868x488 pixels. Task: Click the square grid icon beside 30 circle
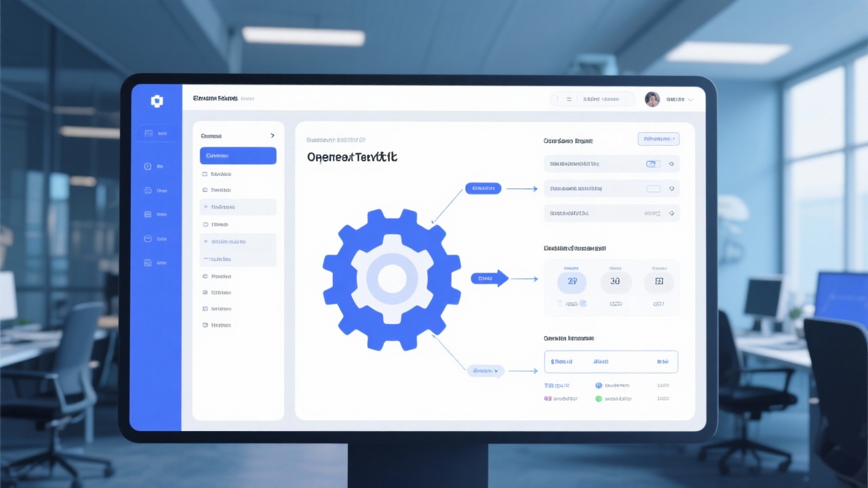(x=658, y=281)
